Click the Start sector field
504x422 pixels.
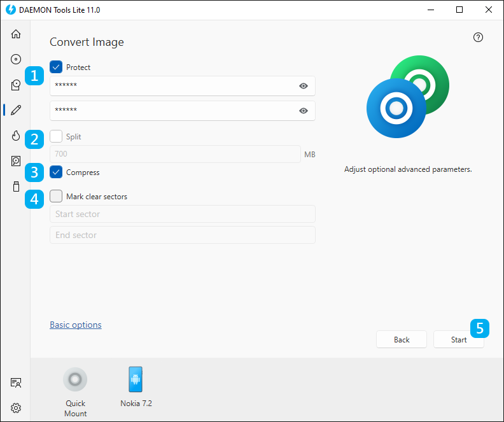[183, 214]
